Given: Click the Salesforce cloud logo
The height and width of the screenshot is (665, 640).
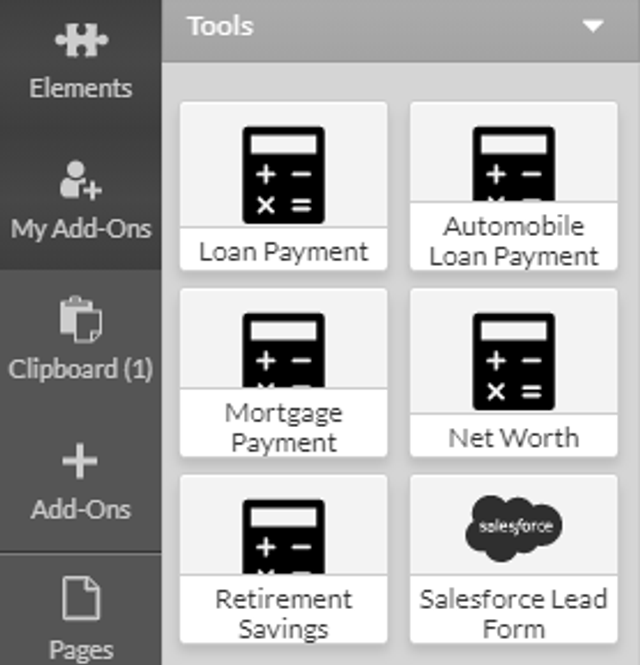Looking at the screenshot, I should 514,528.
